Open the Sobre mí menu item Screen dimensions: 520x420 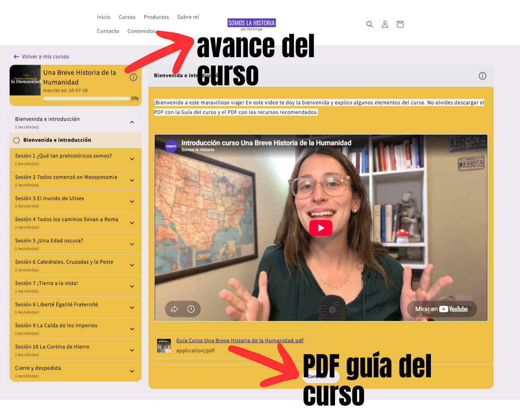188,17
